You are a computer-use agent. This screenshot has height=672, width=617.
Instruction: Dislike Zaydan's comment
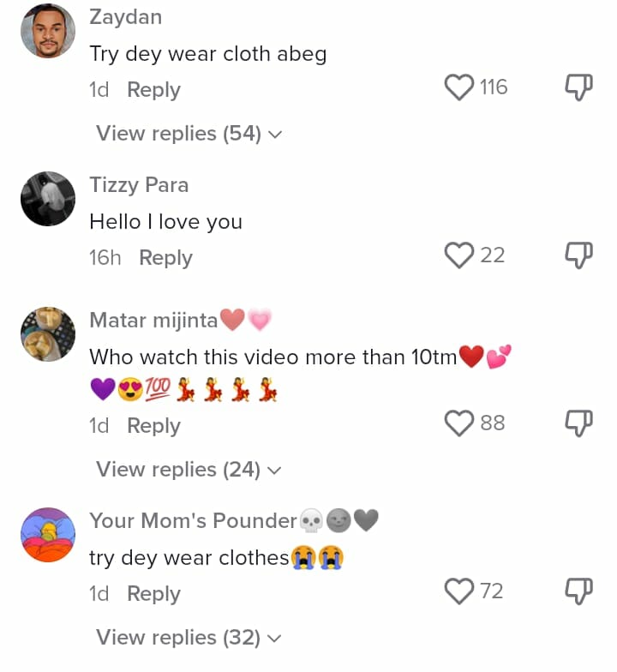pos(579,87)
